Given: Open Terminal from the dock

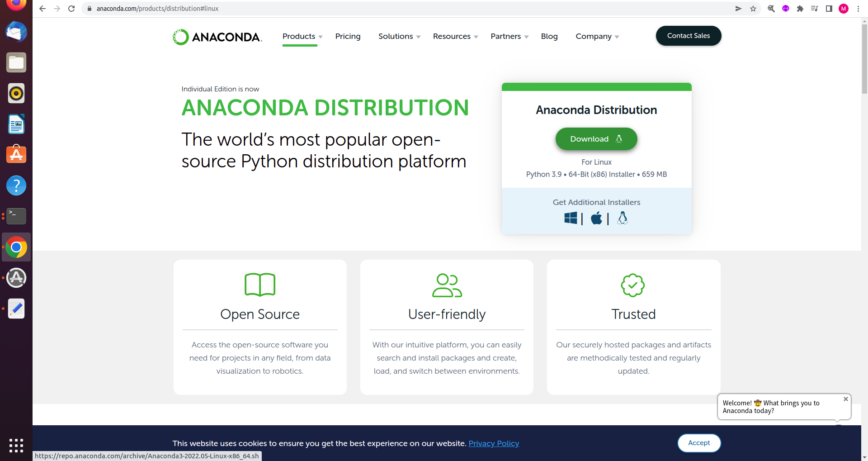Looking at the screenshot, I should click(16, 216).
